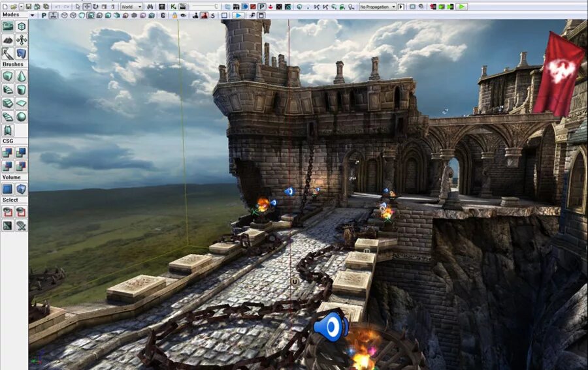The width and height of the screenshot is (588, 370).
Task: Click the Add Volume cube icon
Action: click(x=22, y=189)
